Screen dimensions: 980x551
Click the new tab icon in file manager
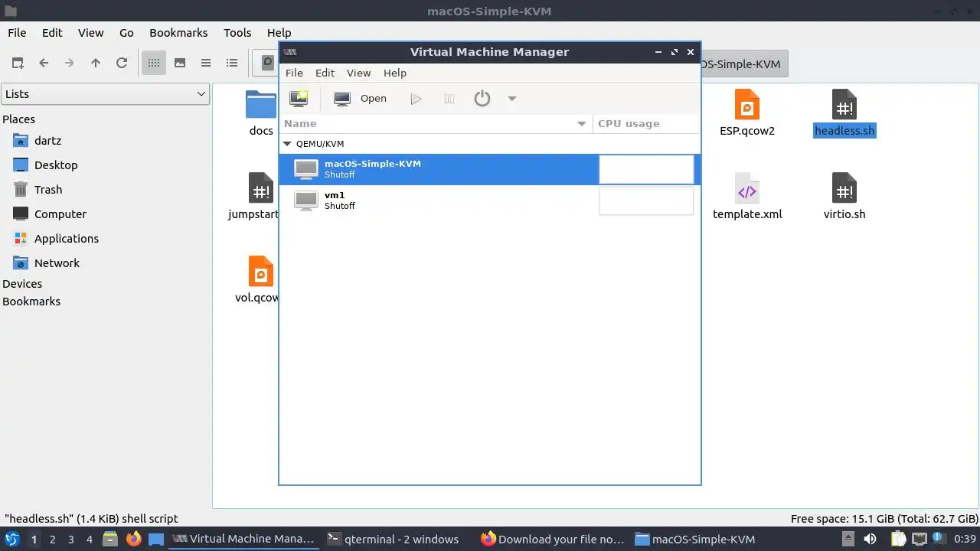pyautogui.click(x=18, y=63)
